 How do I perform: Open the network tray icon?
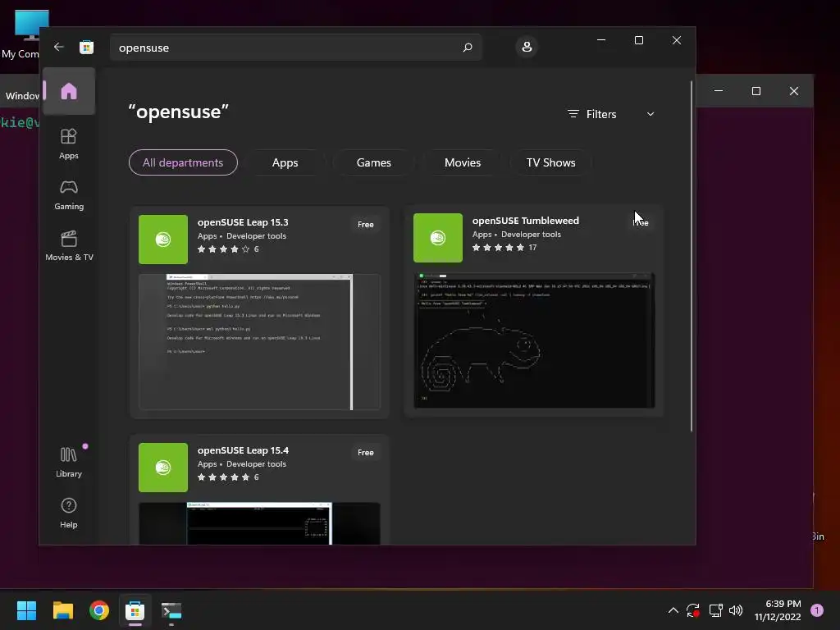coord(715,610)
